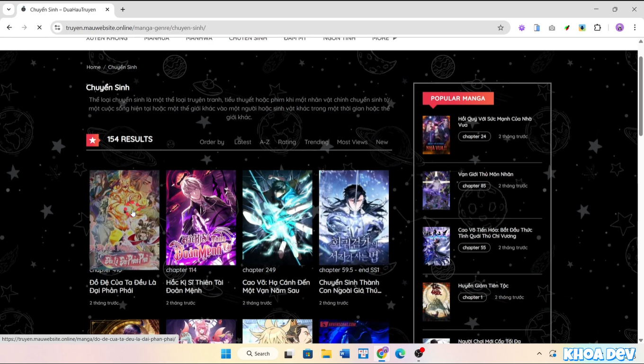This screenshot has width=644, height=364.
Task: Go back to the previous page
Action: [9, 27]
